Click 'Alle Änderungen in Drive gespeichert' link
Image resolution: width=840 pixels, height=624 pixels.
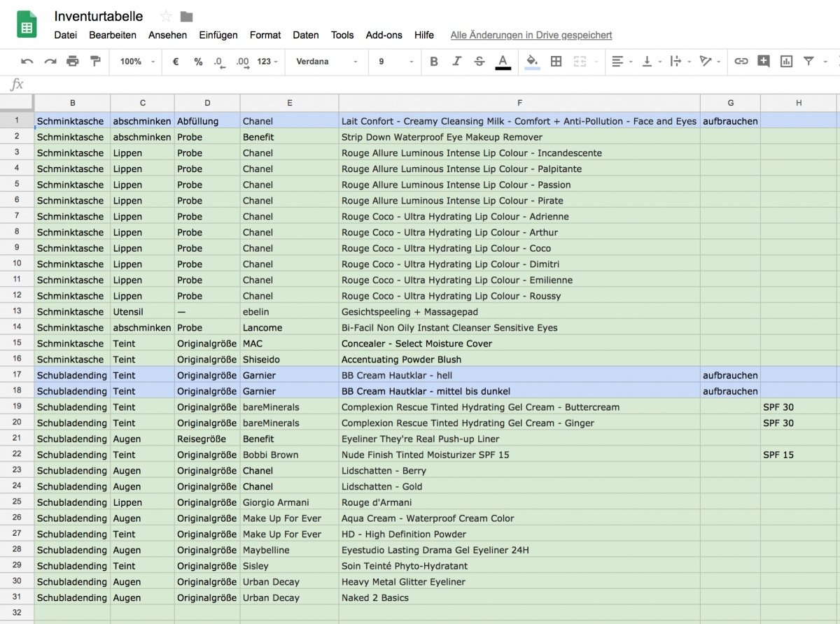click(x=531, y=35)
